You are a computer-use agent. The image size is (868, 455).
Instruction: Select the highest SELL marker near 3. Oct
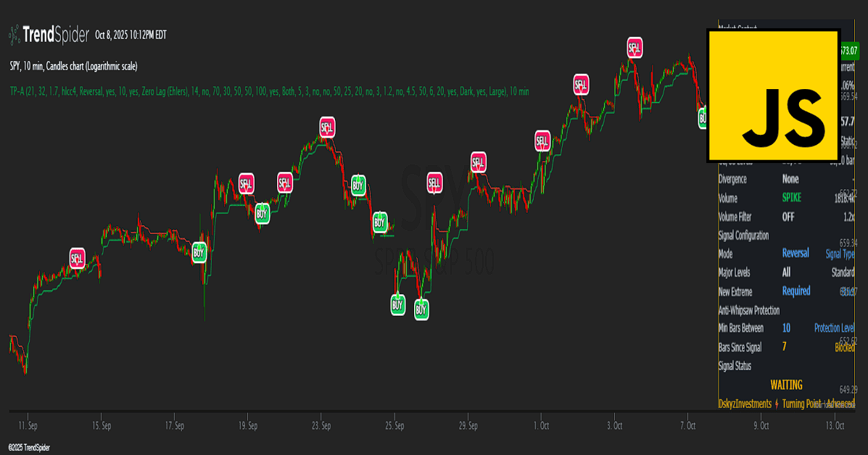point(635,48)
